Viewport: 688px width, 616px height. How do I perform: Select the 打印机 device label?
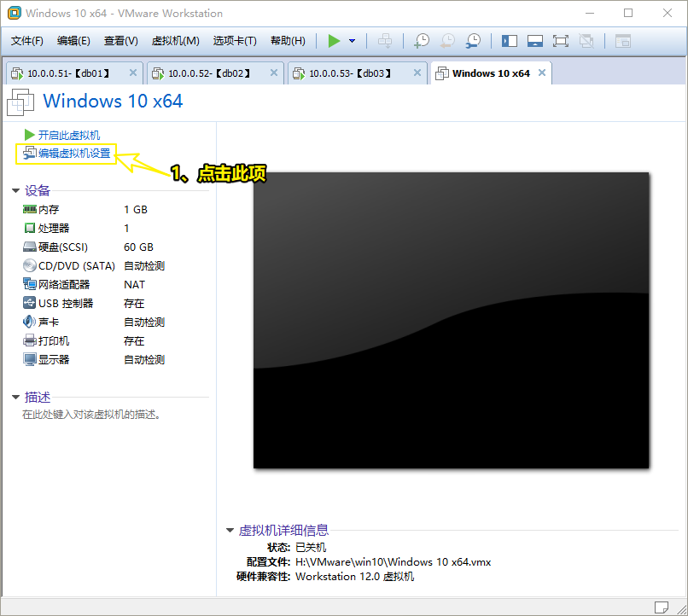pyautogui.click(x=54, y=341)
